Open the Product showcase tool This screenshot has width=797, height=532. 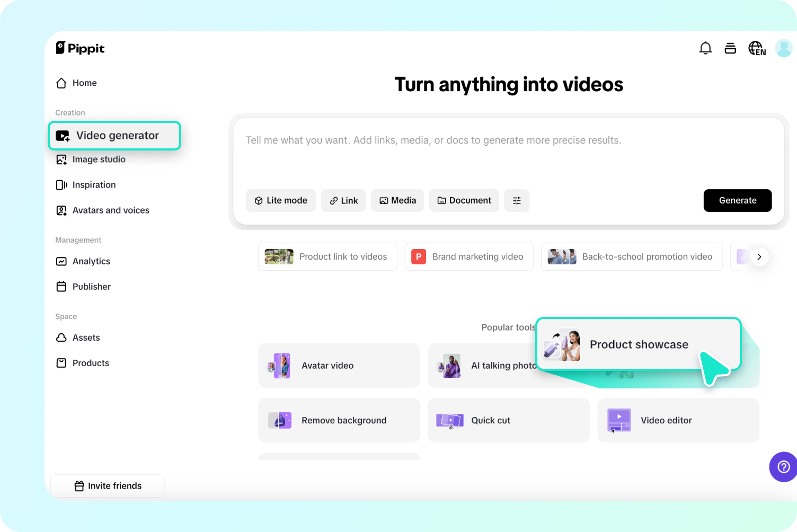pos(639,344)
